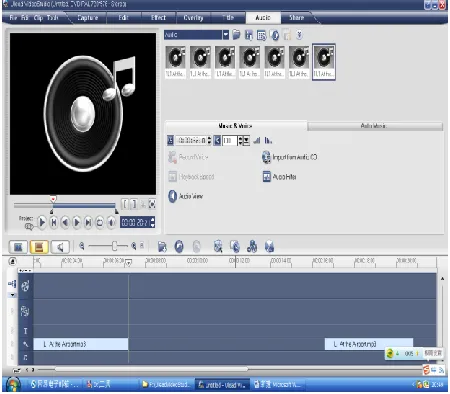Jump to project end with End button
450x394 pixels.
[88, 222]
